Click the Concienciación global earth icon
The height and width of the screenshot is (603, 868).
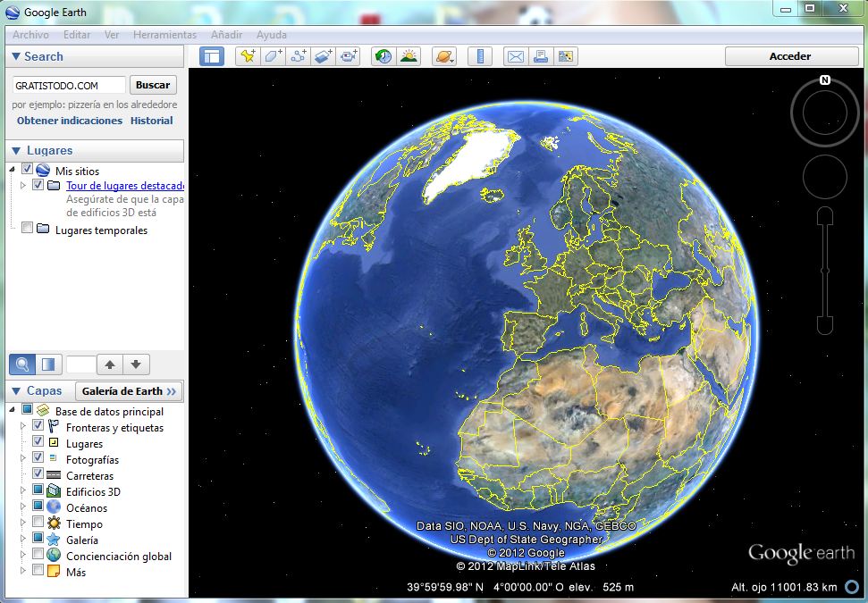54,555
